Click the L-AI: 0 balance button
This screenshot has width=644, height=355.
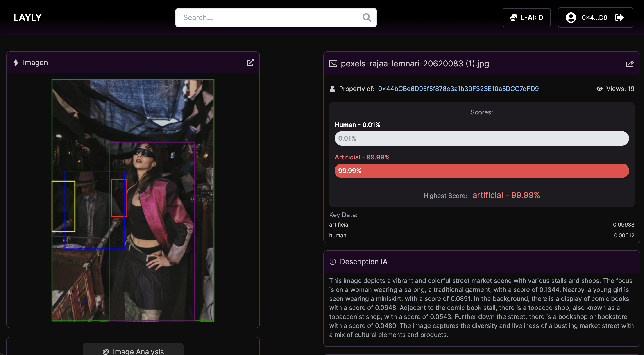coord(526,18)
